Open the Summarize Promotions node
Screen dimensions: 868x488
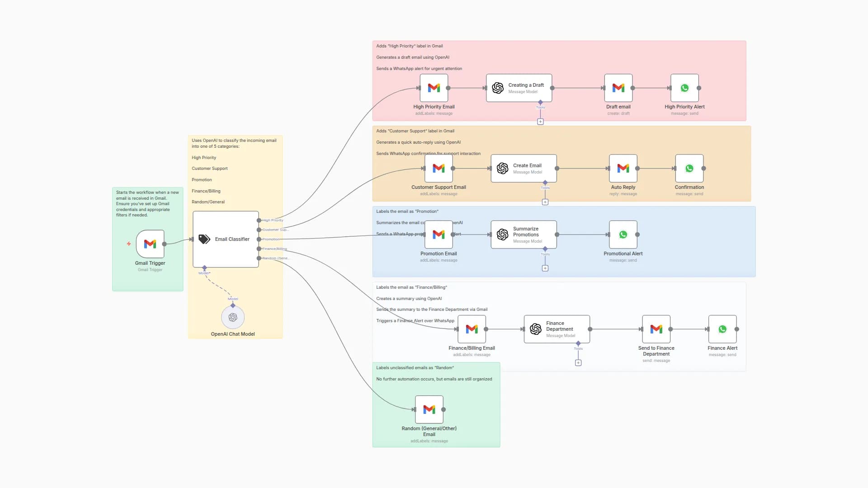click(x=524, y=234)
